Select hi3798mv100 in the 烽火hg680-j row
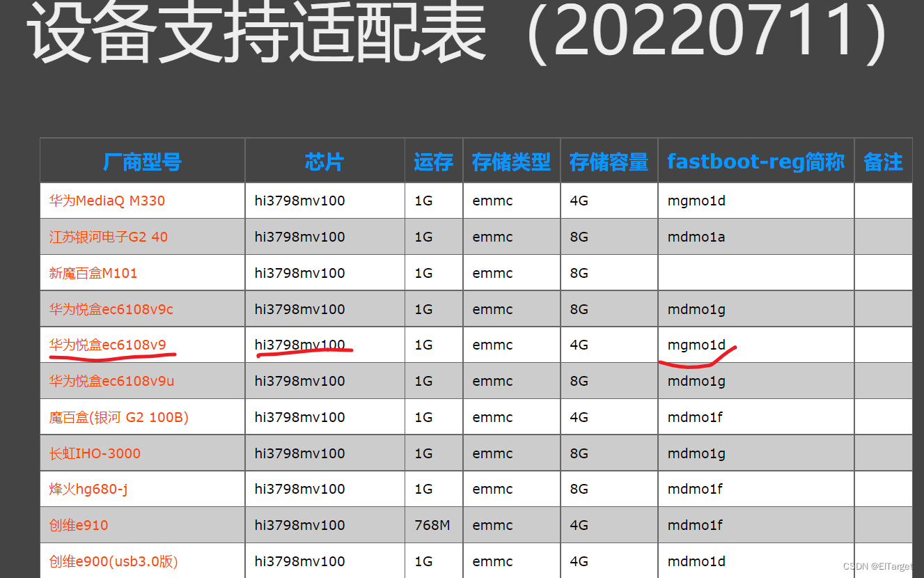The image size is (924, 578). [x=300, y=489]
